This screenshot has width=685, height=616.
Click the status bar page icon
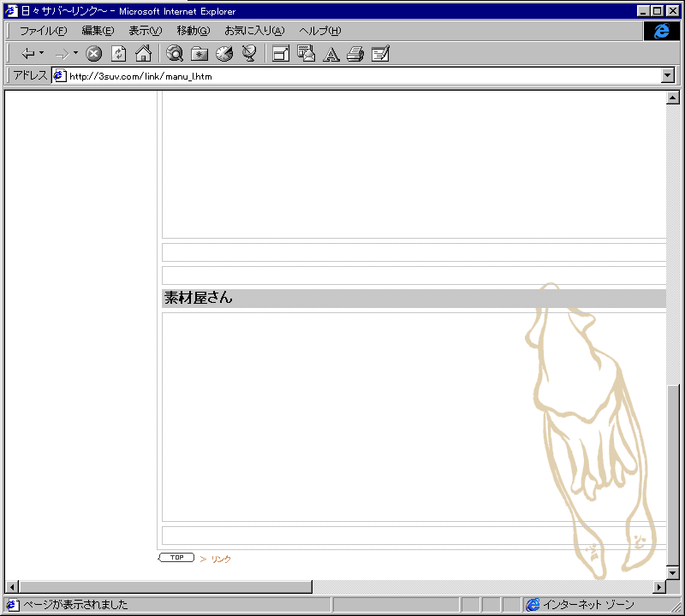point(12,605)
